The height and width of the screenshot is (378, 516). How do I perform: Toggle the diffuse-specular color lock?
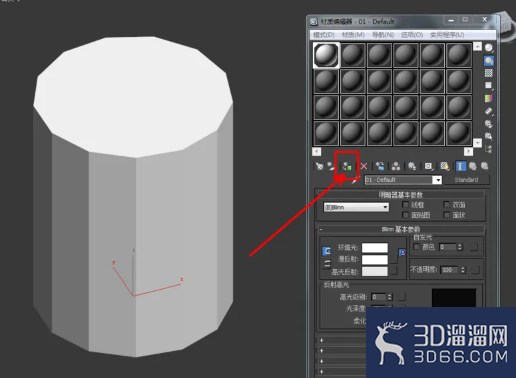tap(327, 264)
